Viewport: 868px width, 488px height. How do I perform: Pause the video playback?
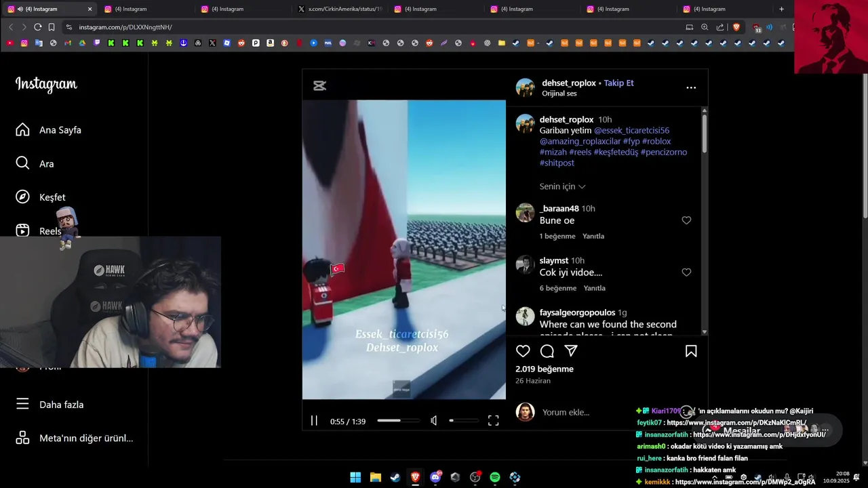coord(314,421)
